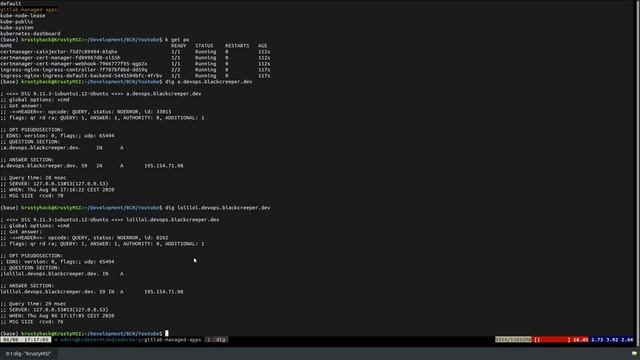This screenshot has height=360, width=640.
Task: Click the second 'QUESTION SECTION' heading
Action: (x=30, y=268)
